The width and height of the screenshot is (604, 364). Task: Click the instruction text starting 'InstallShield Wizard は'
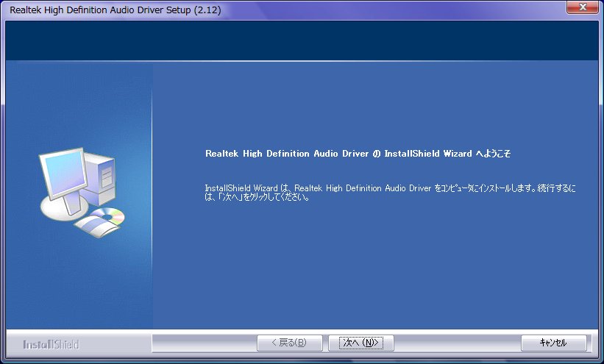click(x=390, y=193)
